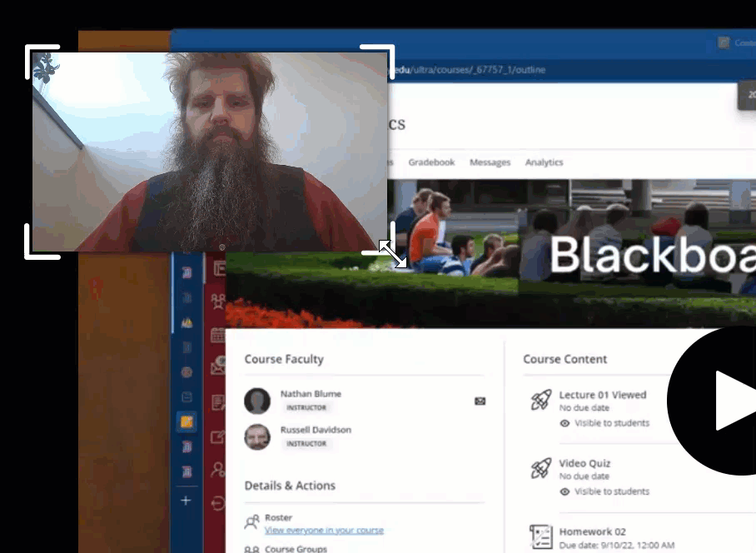Switch to the Analytics tab
This screenshot has height=553, width=756.
pos(544,162)
